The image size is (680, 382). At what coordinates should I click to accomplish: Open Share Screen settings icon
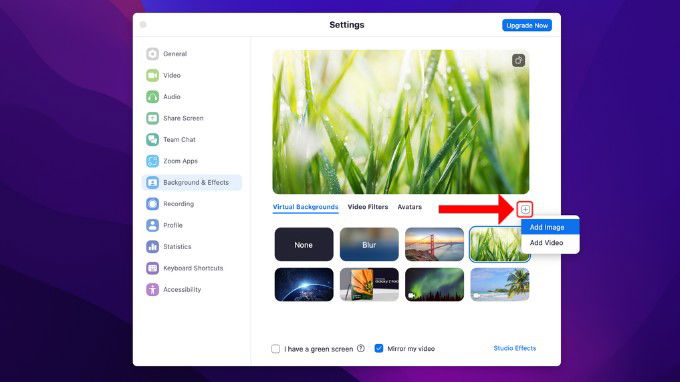tap(152, 118)
